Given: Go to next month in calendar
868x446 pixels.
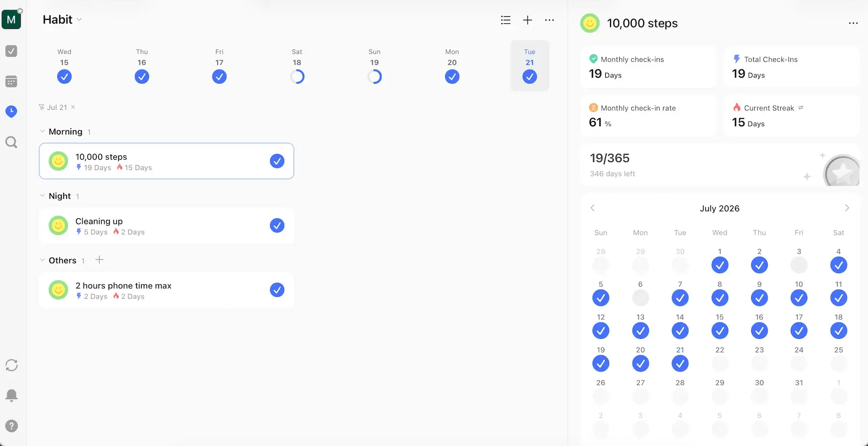Looking at the screenshot, I should [x=847, y=208].
